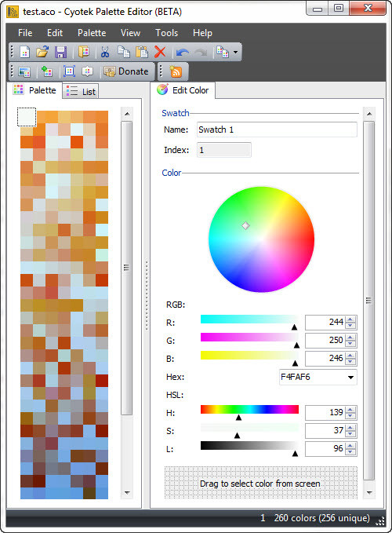Click the R value field showing 244

tap(325, 323)
